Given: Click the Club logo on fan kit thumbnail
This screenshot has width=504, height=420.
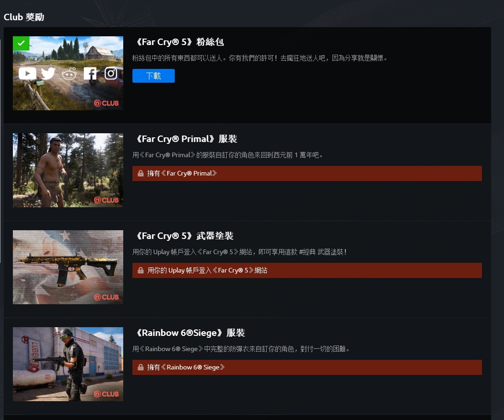Looking at the screenshot, I should [106, 103].
